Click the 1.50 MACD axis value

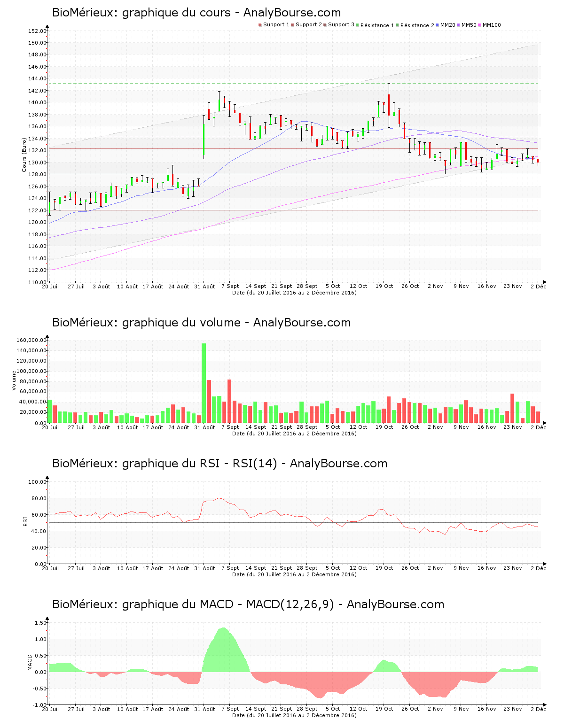[41, 623]
